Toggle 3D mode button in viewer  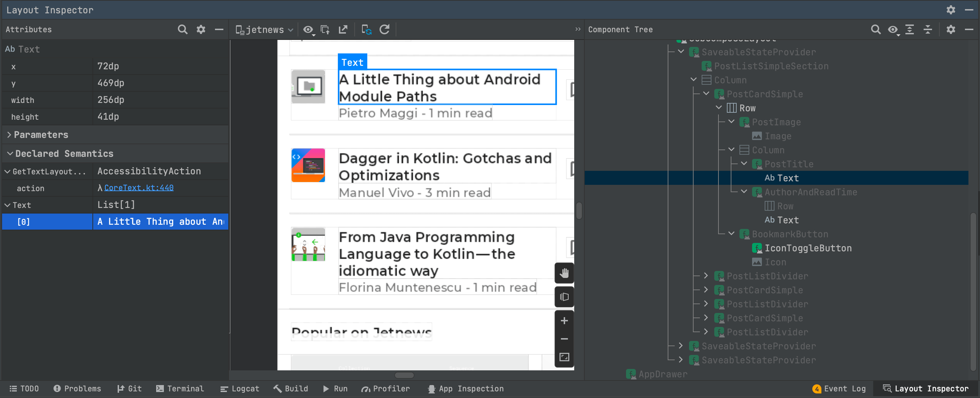click(564, 297)
